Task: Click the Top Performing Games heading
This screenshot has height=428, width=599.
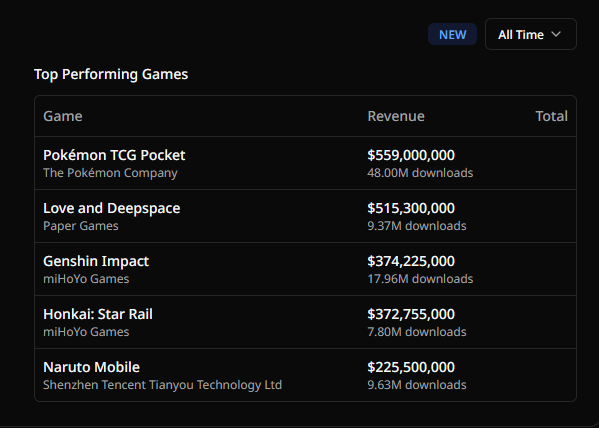Action: 111,74
